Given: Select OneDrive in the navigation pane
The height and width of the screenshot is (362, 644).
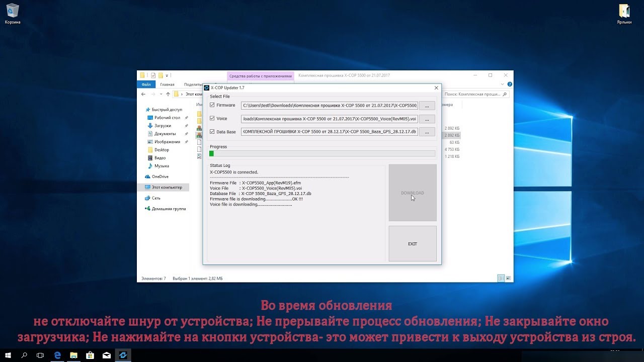Looking at the screenshot, I should pyautogui.click(x=159, y=176).
